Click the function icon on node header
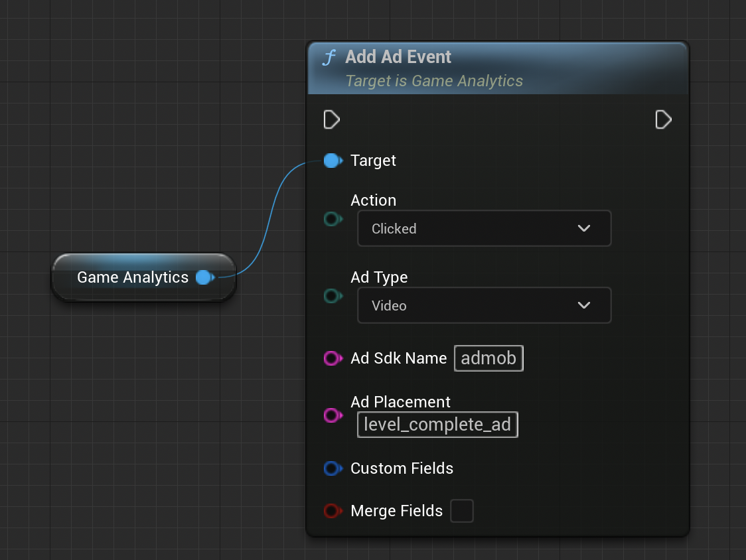The width and height of the screenshot is (746, 560). (329, 58)
